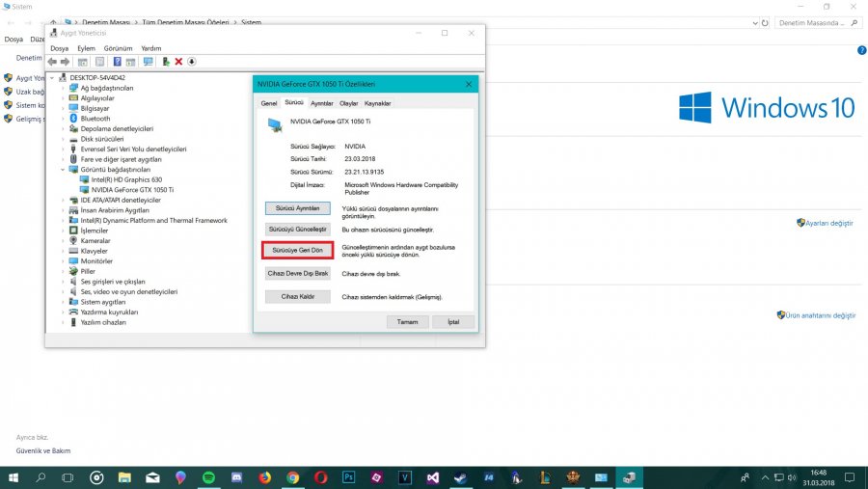Image resolution: width=868 pixels, height=489 pixels.
Task: Open Steam from the taskbar
Action: 461,477
